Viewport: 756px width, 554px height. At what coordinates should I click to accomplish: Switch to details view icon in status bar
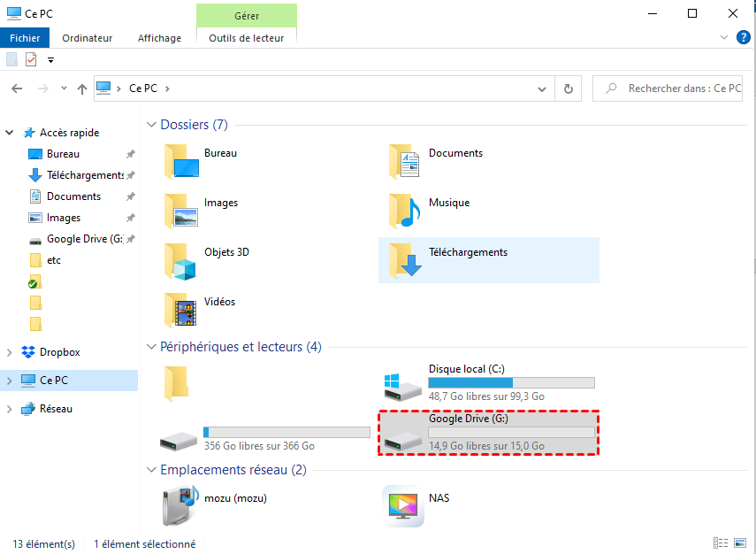point(721,542)
